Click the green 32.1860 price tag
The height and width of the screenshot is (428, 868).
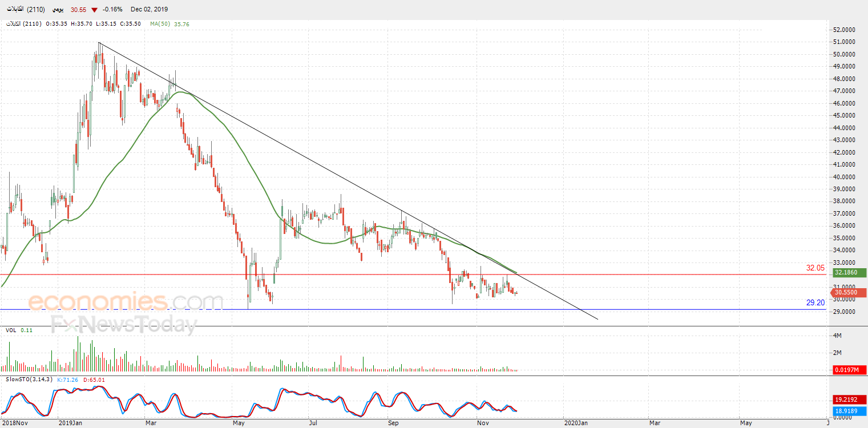tap(850, 273)
